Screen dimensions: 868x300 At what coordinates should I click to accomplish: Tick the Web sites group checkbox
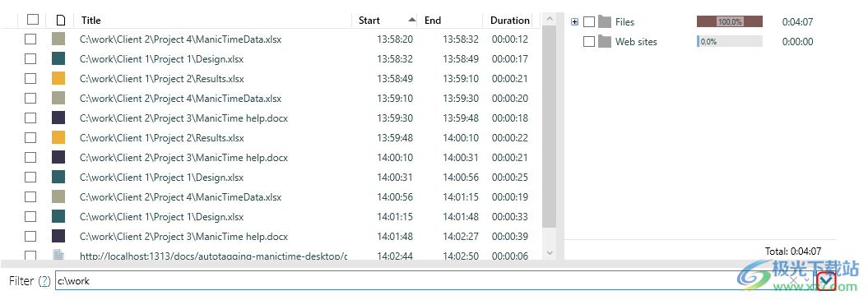589,42
